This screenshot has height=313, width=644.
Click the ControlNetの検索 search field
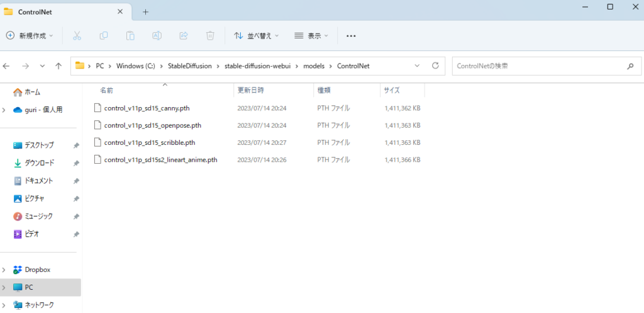[538, 65]
